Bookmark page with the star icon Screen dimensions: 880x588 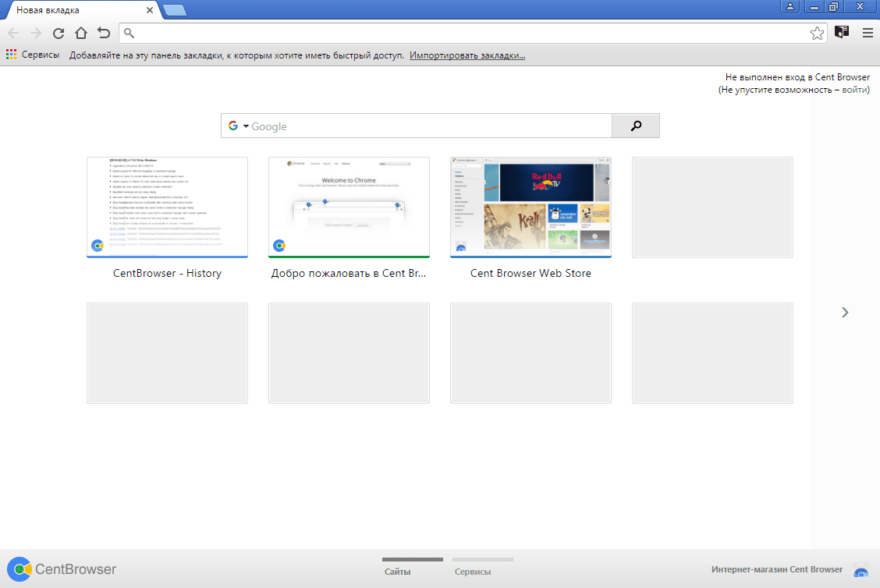(817, 33)
